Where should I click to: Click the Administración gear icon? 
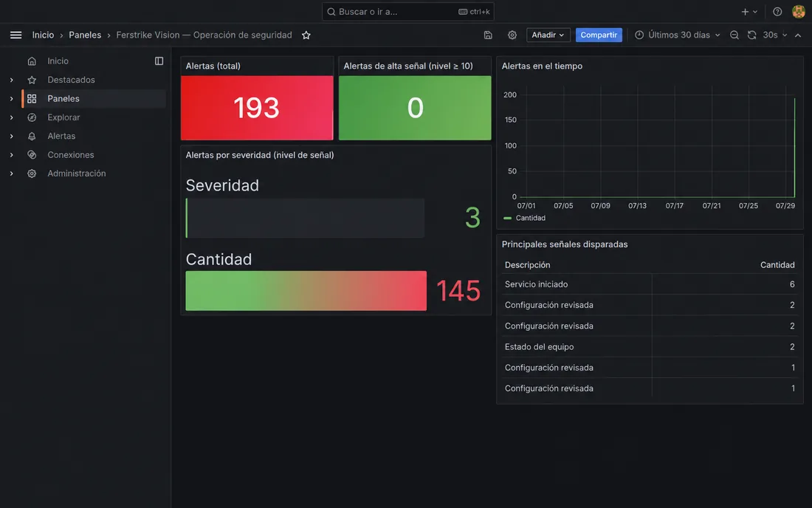(x=32, y=174)
